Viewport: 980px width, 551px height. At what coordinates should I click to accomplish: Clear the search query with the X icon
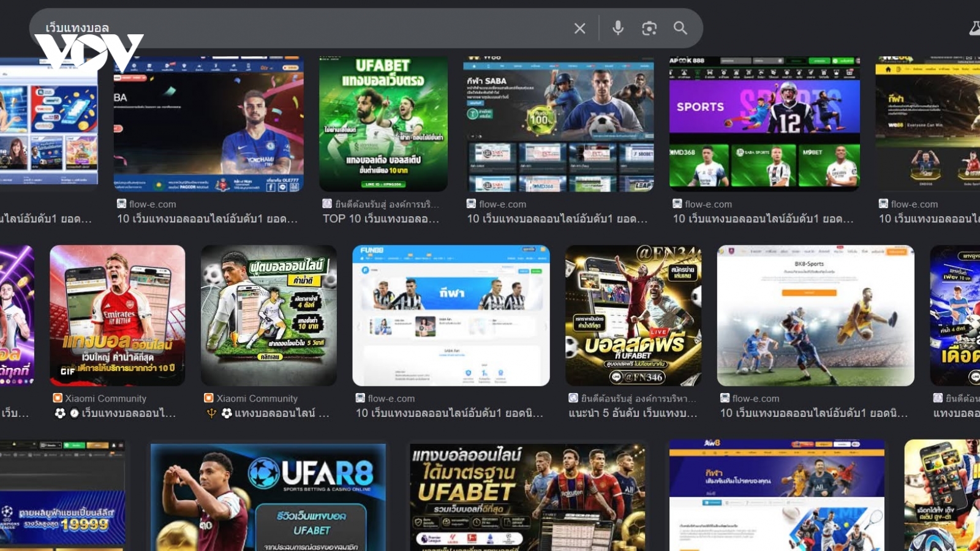point(579,28)
